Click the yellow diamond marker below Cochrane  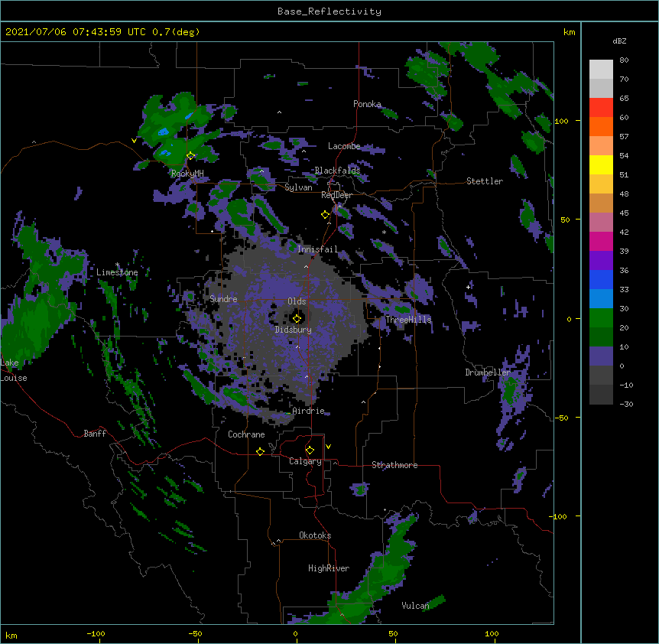260,451
